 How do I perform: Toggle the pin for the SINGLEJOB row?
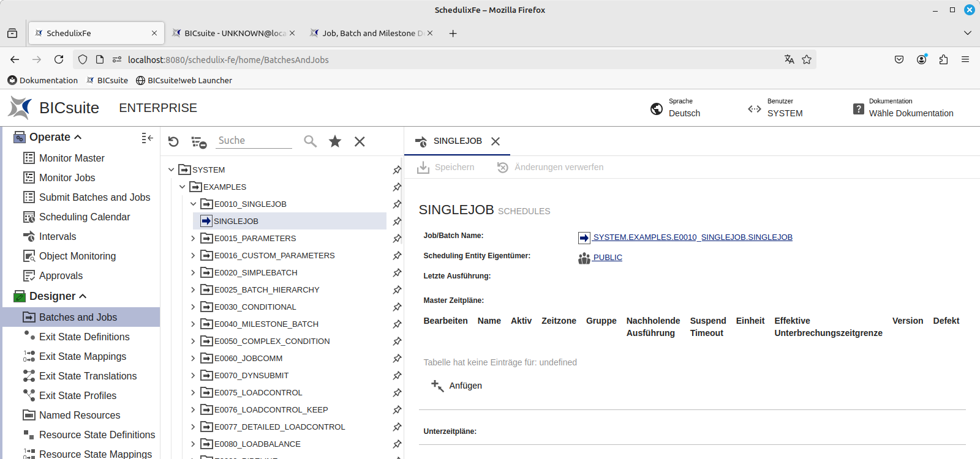(397, 222)
